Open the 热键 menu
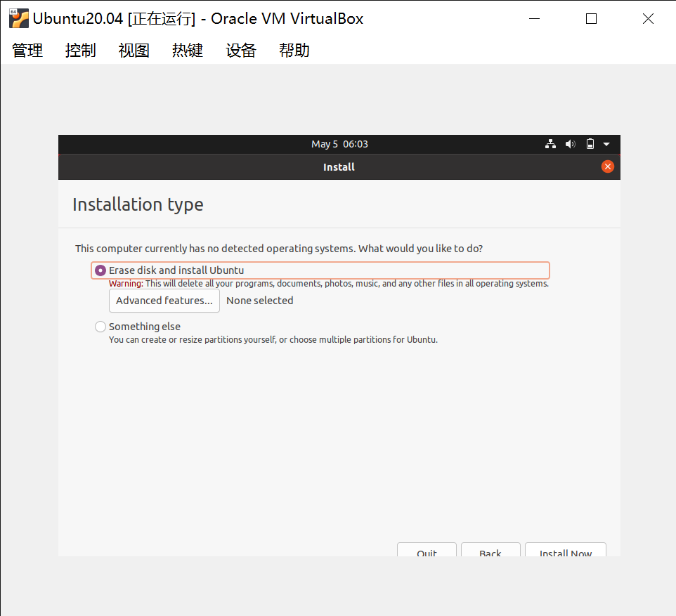Screen dimensions: 676x616 188,51
